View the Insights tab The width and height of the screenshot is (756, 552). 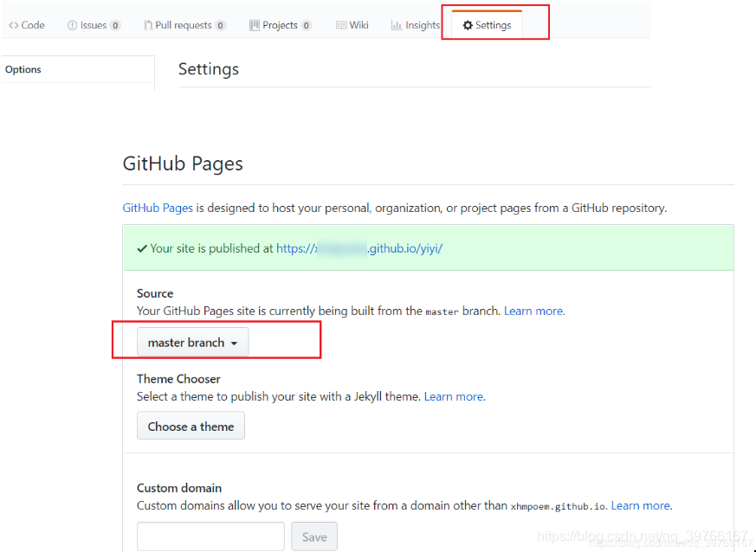pos(416,25)
